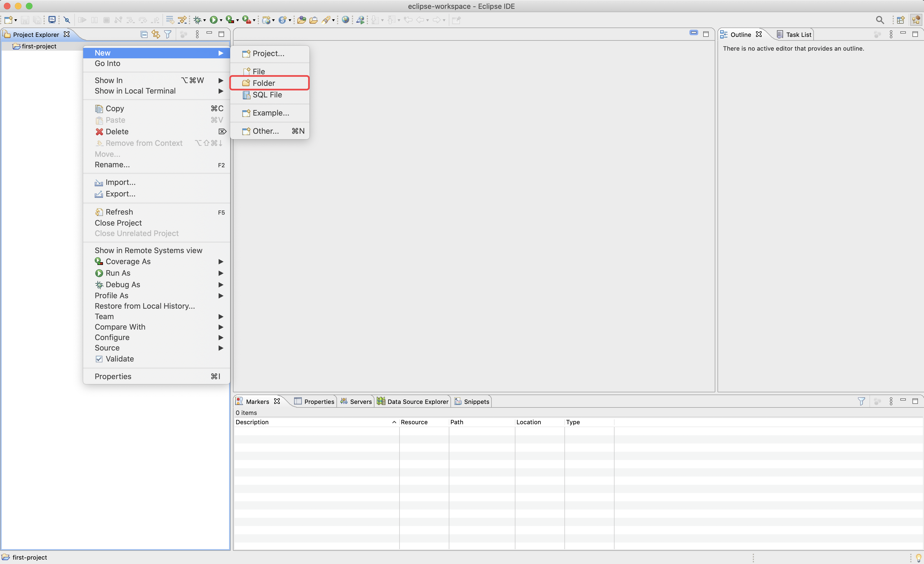Expand the Coverage As submenu
The image size is (924, 564).
click(156, 261)
